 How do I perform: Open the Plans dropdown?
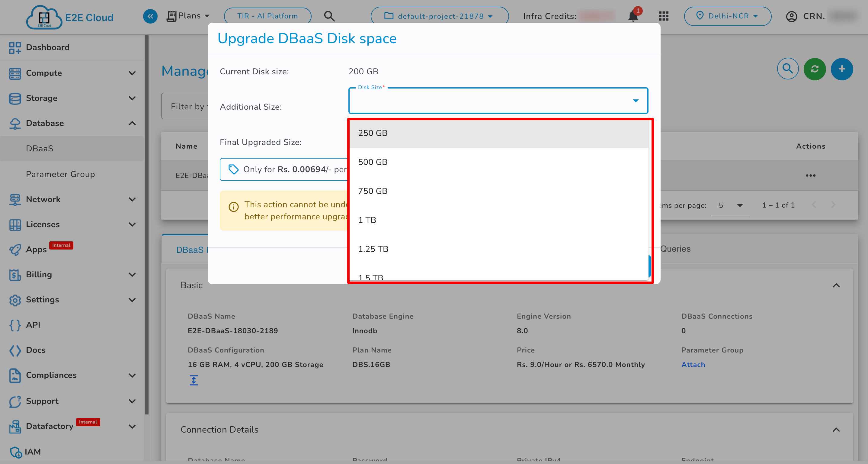188,16
